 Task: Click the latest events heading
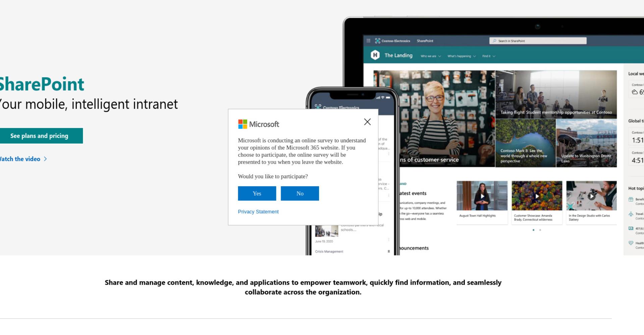coord(413,193)
